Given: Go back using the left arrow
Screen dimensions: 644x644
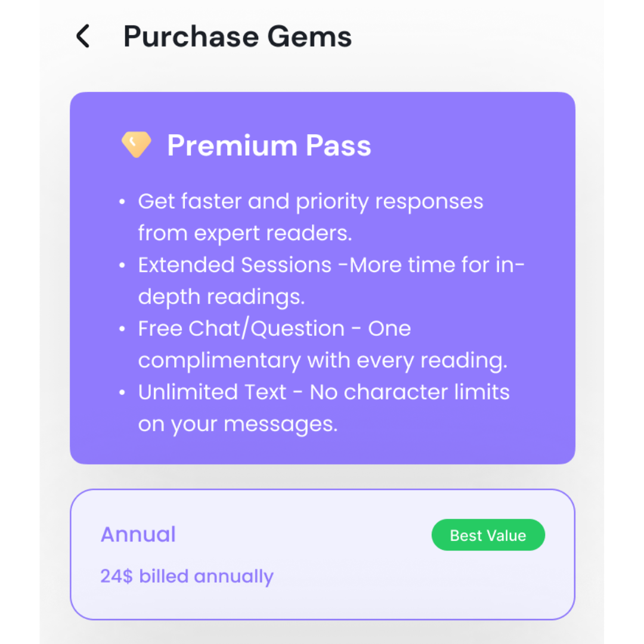Looking at the screenshot, I should [83, 36].
